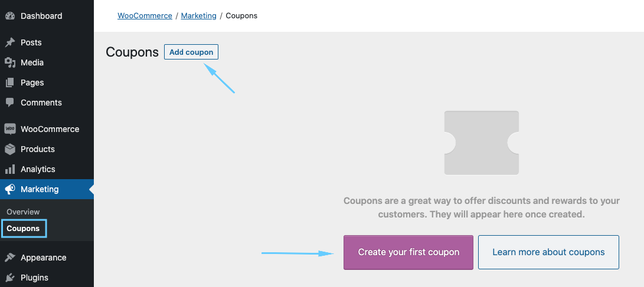The width and height of the screenshot is (644, 287).
Task: Click the Add coupon button
Action: click(191, 52)
